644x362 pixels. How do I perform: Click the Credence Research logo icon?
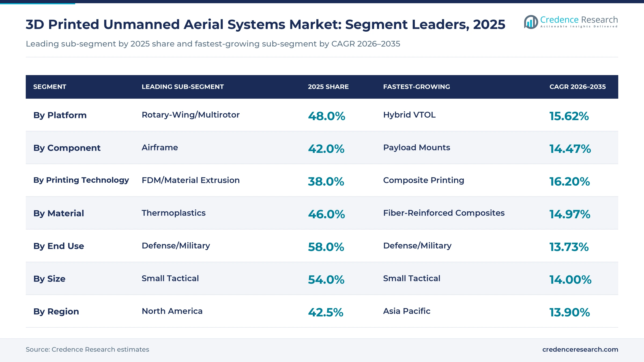(531, 22)
